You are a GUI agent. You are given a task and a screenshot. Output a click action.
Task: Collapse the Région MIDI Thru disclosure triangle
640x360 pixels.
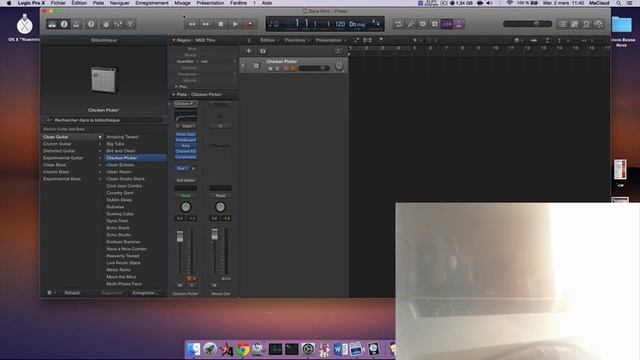173,40
